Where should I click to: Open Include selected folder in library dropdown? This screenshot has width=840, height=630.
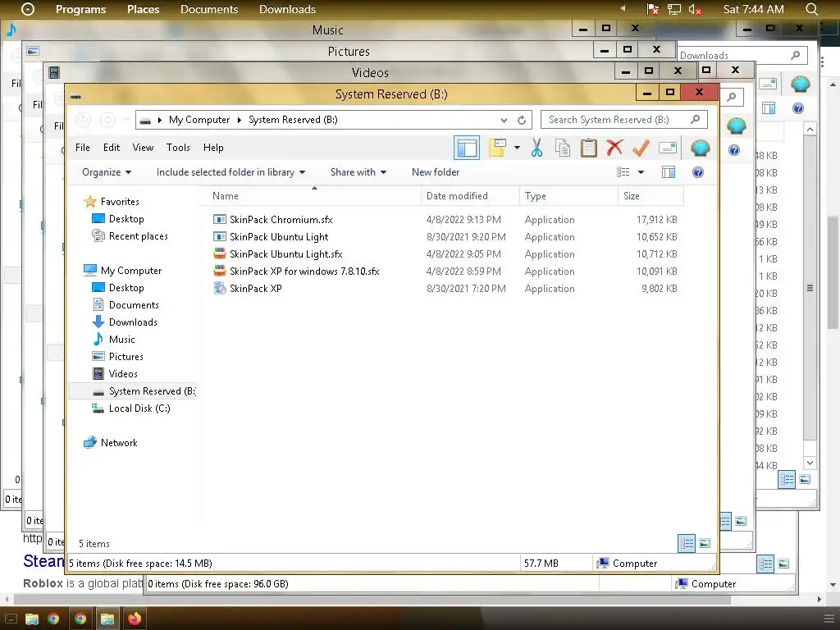(231, 172)
